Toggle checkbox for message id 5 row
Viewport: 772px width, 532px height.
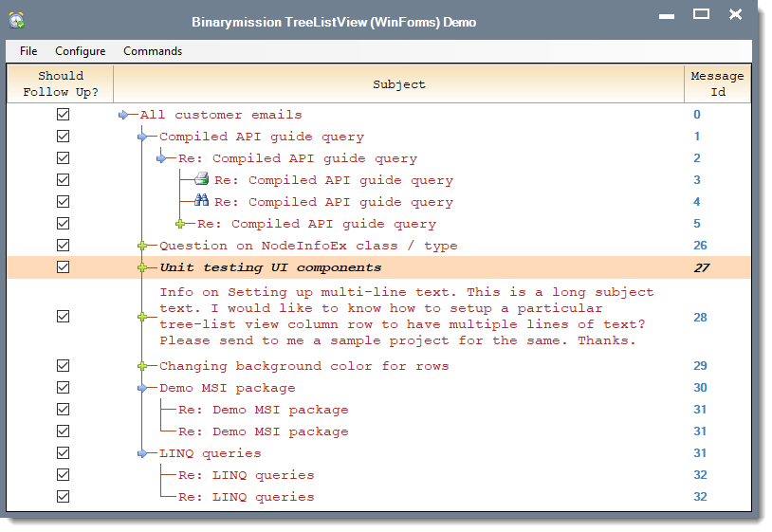pos(63,224)
